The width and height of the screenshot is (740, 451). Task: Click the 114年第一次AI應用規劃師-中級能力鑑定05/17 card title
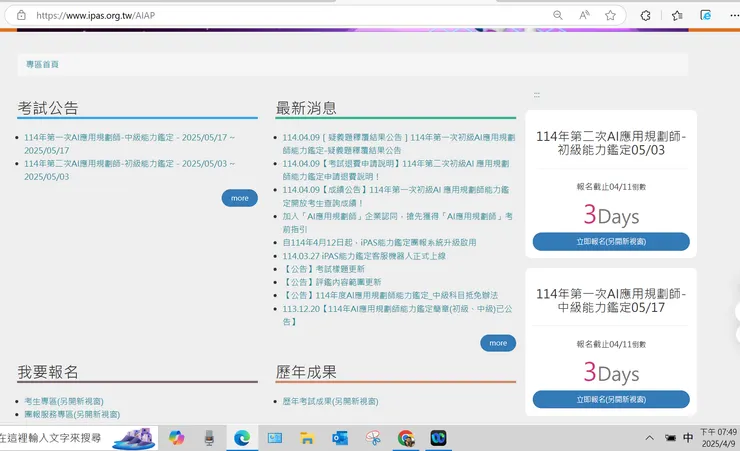[x=611, y=301]
